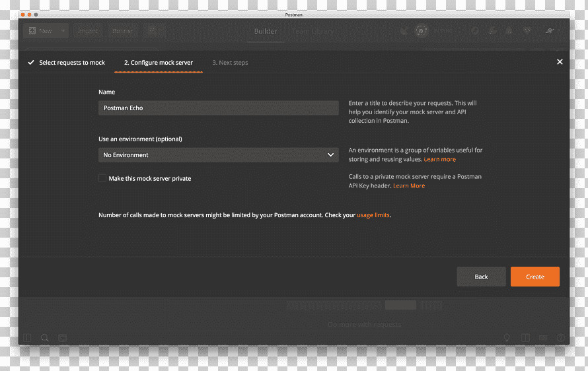Click the satellite capture icon in header
This screenshot has width=588, height=371.
click(404, 31)
